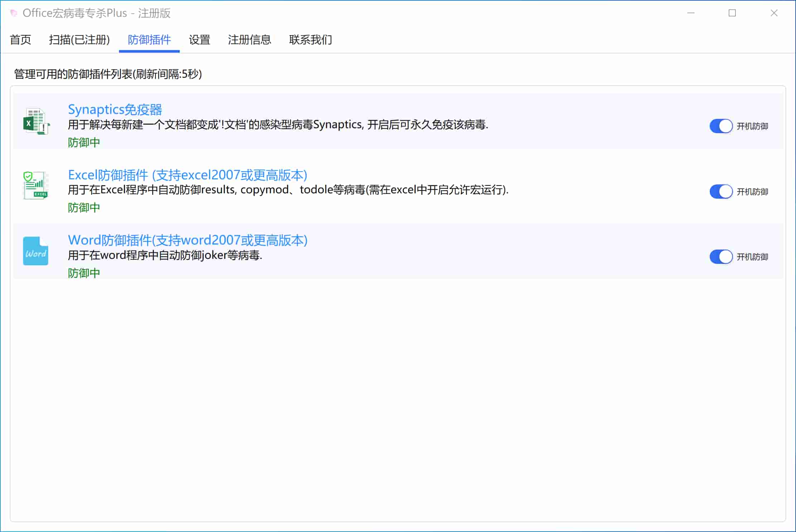Click Word防御插件 title link
Screen dimensions: 796x532
(187, 240)
